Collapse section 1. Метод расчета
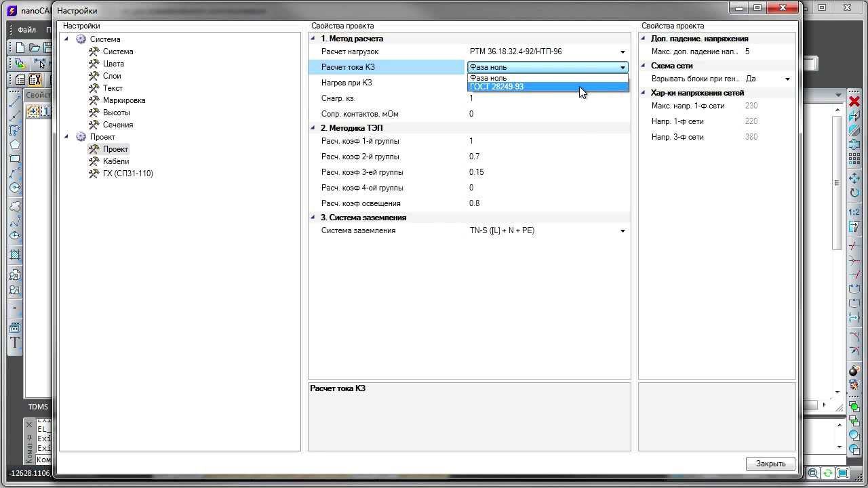 pyautogui.click(x=313, y=39)
